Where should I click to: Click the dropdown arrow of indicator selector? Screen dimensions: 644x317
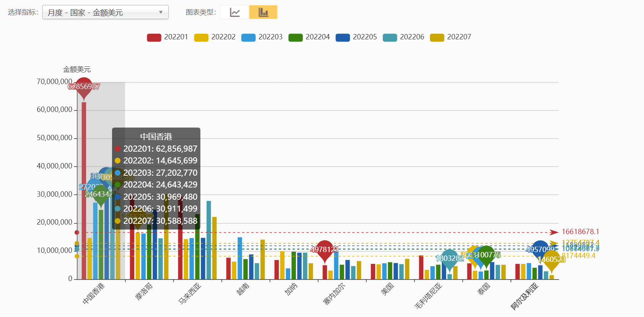coord(161,12)
